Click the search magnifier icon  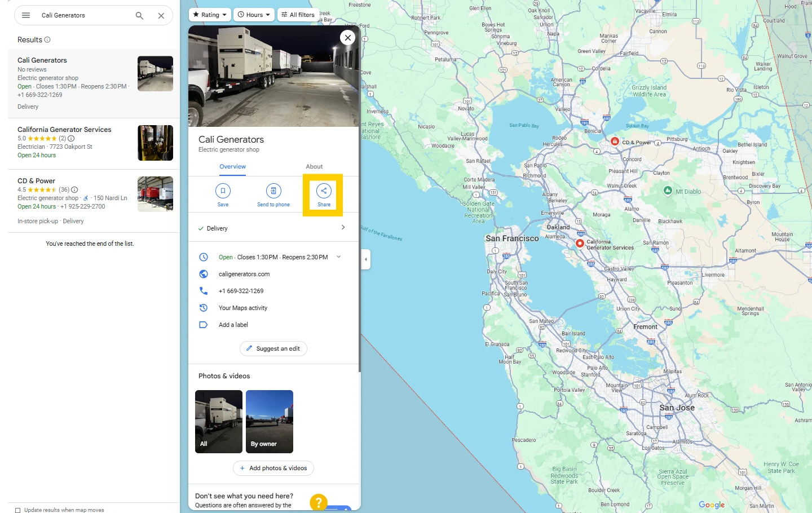139,16
